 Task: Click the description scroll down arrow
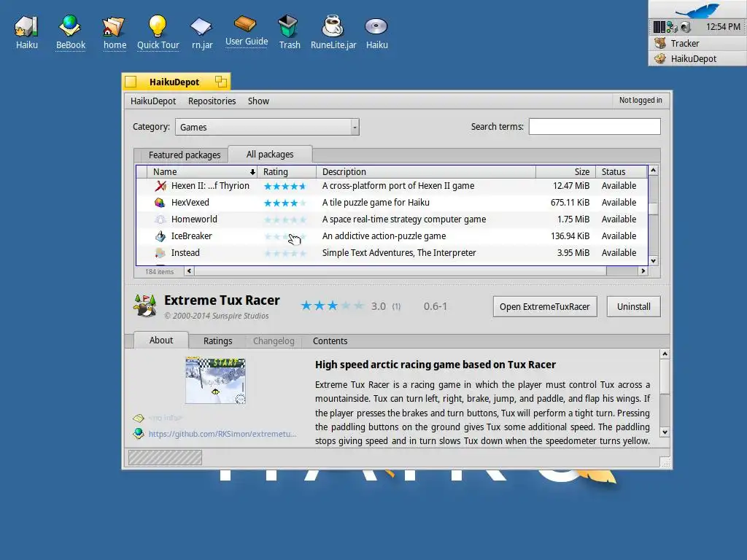pos(665,432)
